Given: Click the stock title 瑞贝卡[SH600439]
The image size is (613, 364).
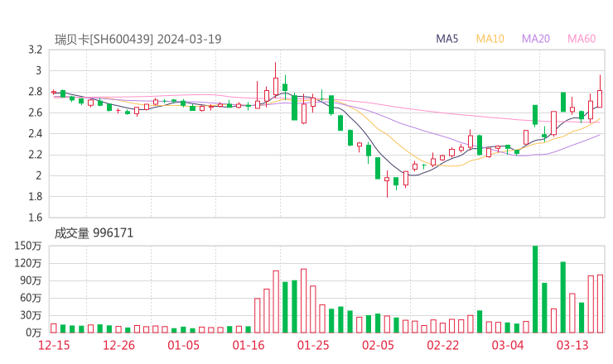Looking at the screenshot, I should click(x=104, y=39).
